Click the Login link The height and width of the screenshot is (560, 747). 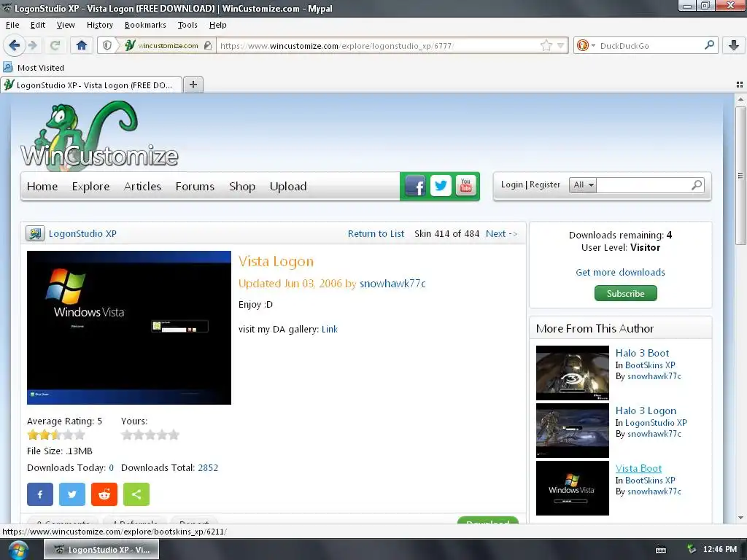512,184
